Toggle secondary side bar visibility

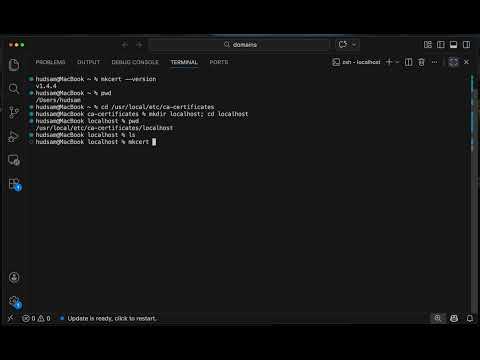tap(466, 45)
